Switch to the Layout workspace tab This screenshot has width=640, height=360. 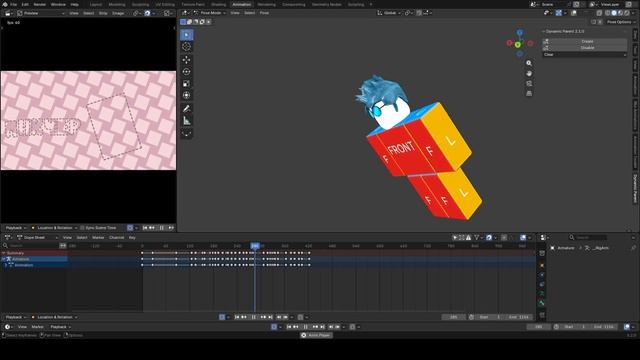pos(96,4)
